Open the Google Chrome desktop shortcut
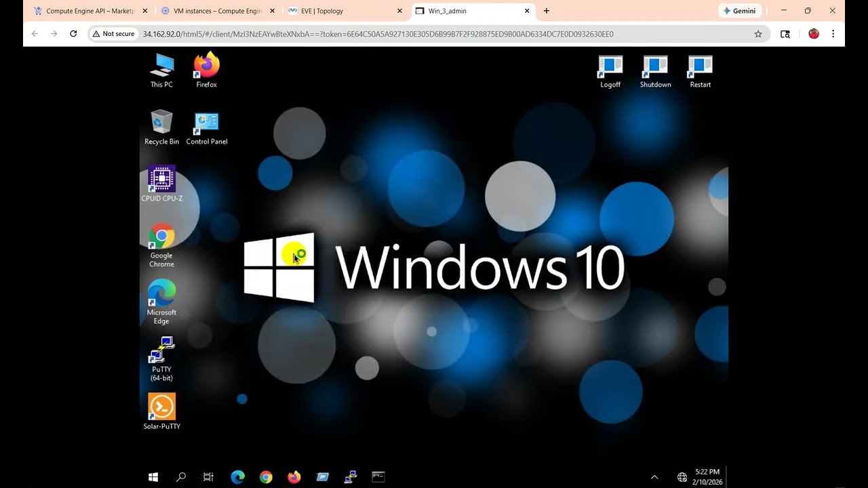The height and width of the screenshot is (488, 868). pyautogui.click(x=161, y=245)
